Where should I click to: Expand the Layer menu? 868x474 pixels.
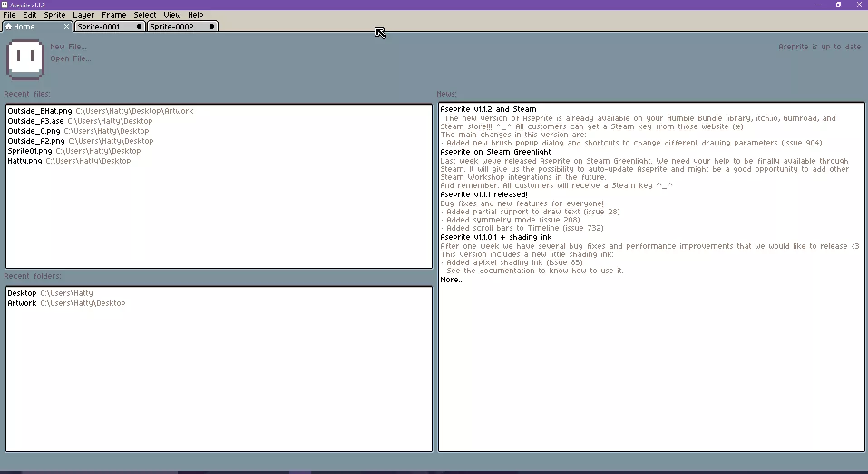pos(83,15)
